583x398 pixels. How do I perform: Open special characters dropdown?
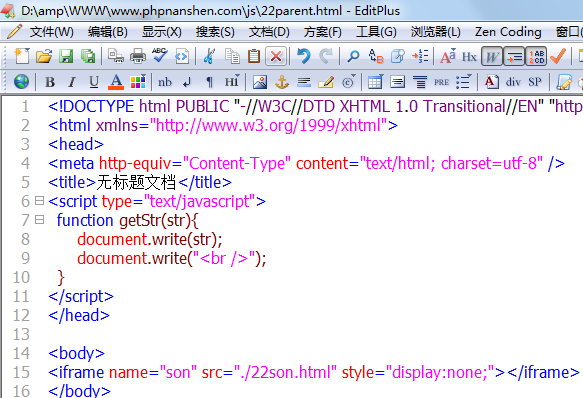pyautogui.click(x=349, y=82)
